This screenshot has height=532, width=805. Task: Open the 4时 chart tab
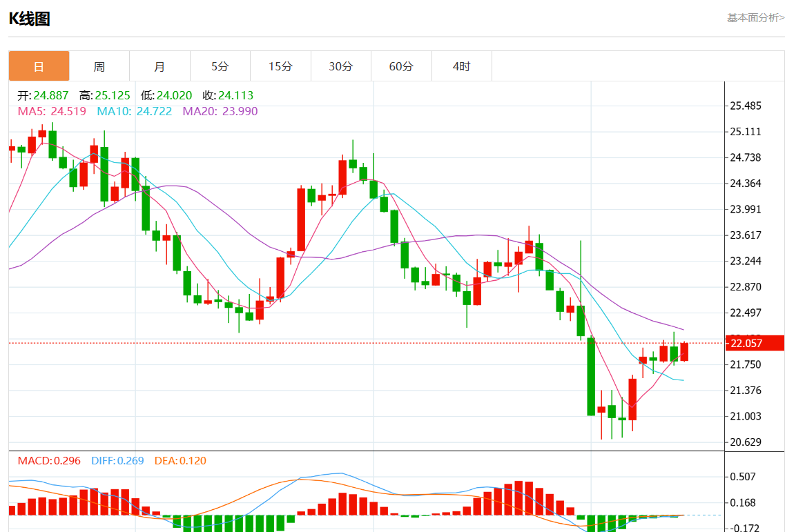462,66
